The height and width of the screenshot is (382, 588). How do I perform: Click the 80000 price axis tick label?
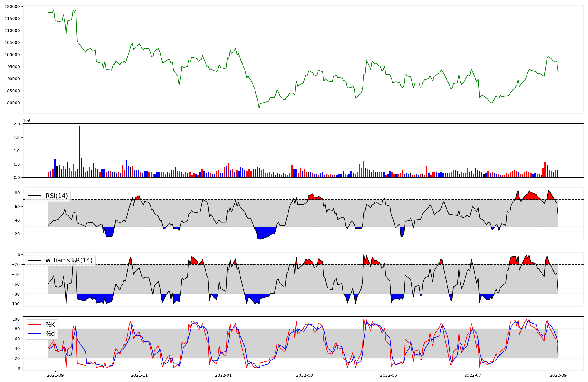tap(14, 103)
